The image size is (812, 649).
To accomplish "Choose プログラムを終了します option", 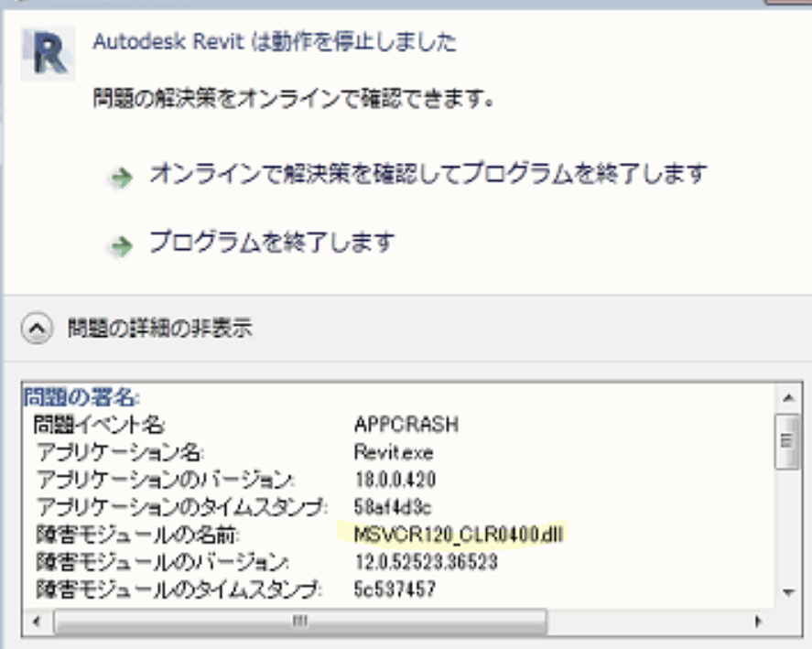I will click(x=272, y=242).
